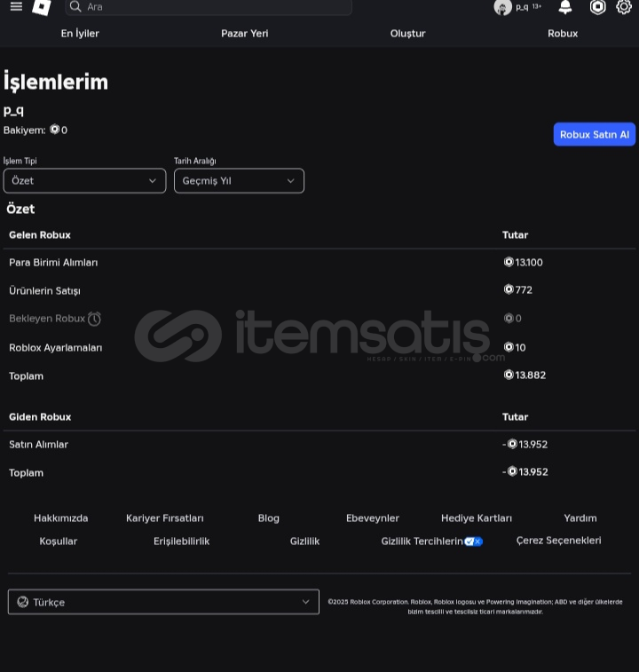This screenshot has width=639, height=672.
Task: Click Robux icon beside 13.882 total
Action: point(509,375)
